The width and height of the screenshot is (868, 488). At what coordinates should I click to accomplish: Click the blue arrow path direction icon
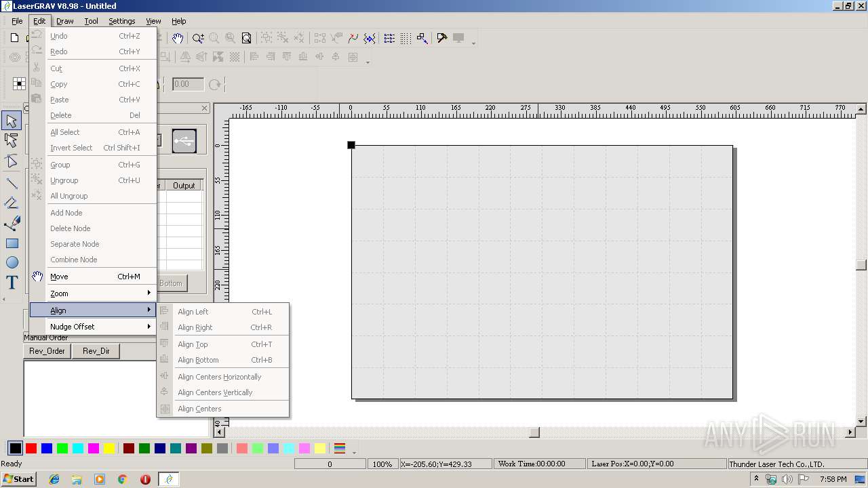(x=370, y=39)
